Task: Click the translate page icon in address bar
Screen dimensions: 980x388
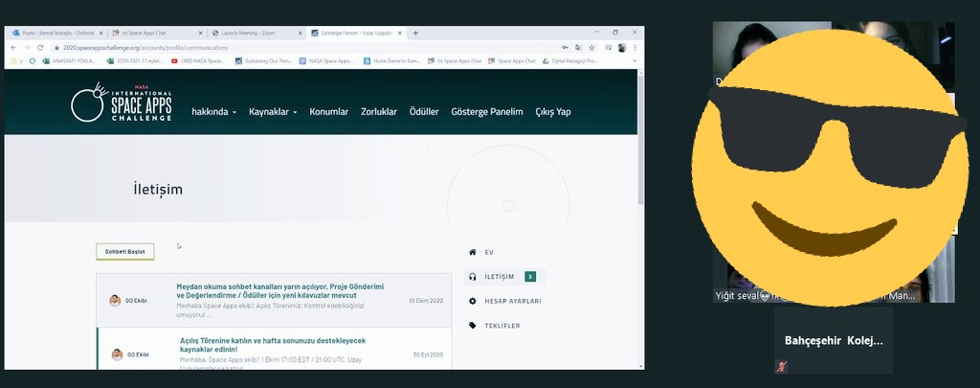Action: 578,48
